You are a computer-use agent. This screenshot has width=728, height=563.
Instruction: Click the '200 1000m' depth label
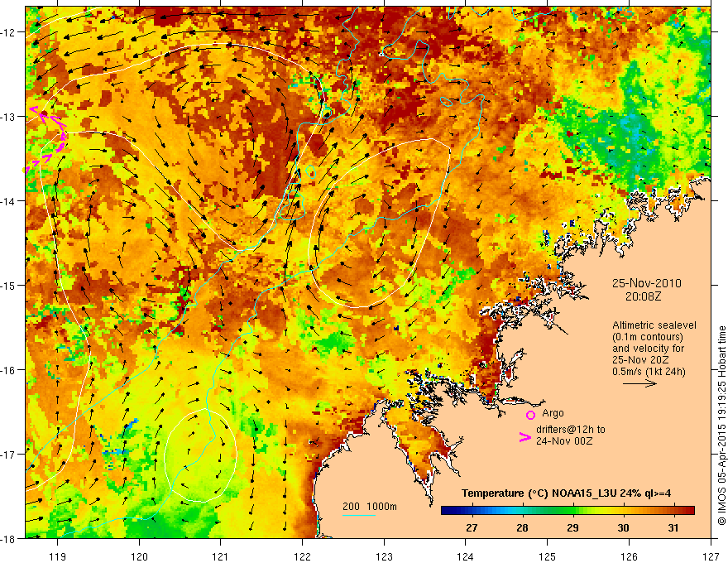coord(370,507)
